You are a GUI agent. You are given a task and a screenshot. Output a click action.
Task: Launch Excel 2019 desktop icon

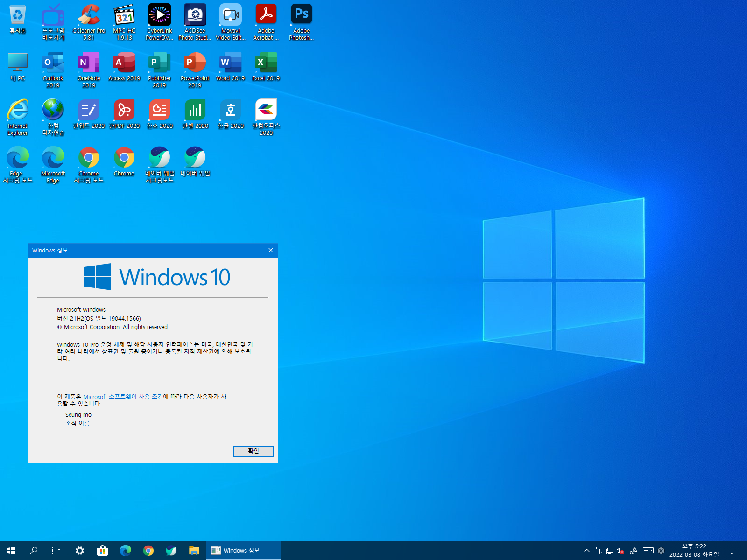(266, 67)
